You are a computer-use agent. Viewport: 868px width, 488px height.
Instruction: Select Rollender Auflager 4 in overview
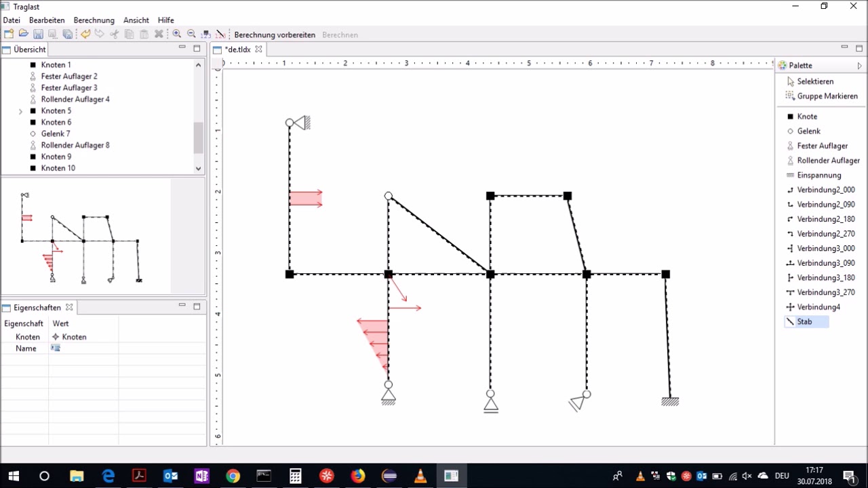75,100
